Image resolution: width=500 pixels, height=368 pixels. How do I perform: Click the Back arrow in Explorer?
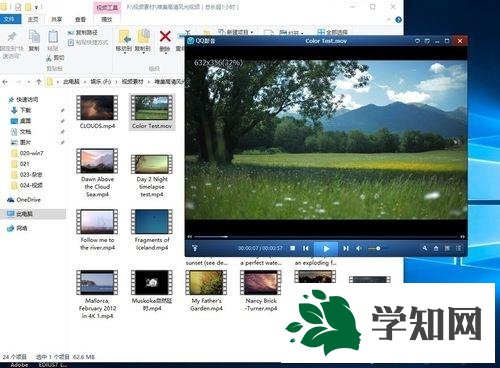(x=5, y=82)
